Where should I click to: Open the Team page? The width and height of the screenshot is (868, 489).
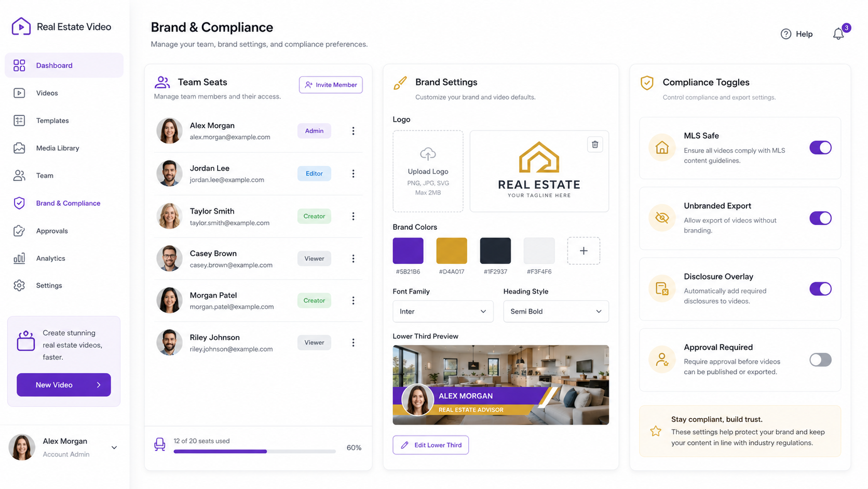[x=64, y=176]
